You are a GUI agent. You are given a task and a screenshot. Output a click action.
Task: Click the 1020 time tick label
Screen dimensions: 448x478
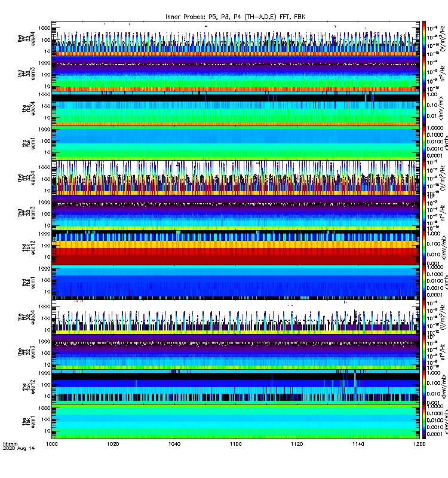(113, 444)
